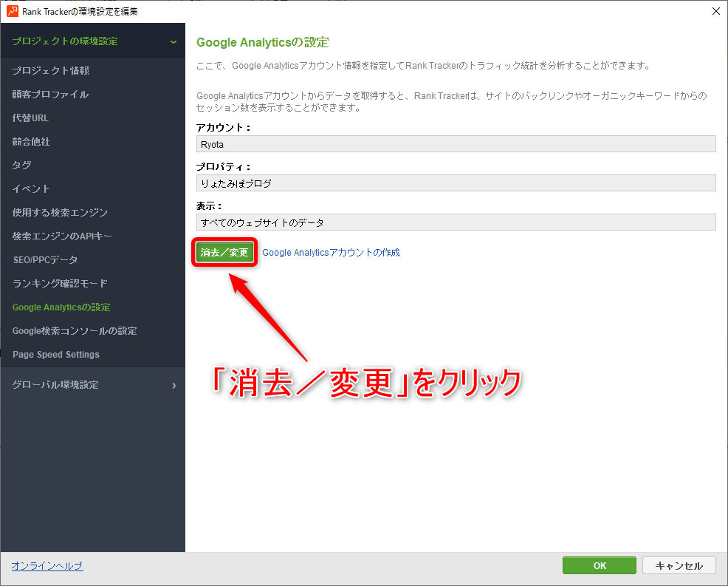Screen dimensions: 728x586
Task: Choose 使用する検索エンジン in the sidebar
Action: (x=60, y=213)
